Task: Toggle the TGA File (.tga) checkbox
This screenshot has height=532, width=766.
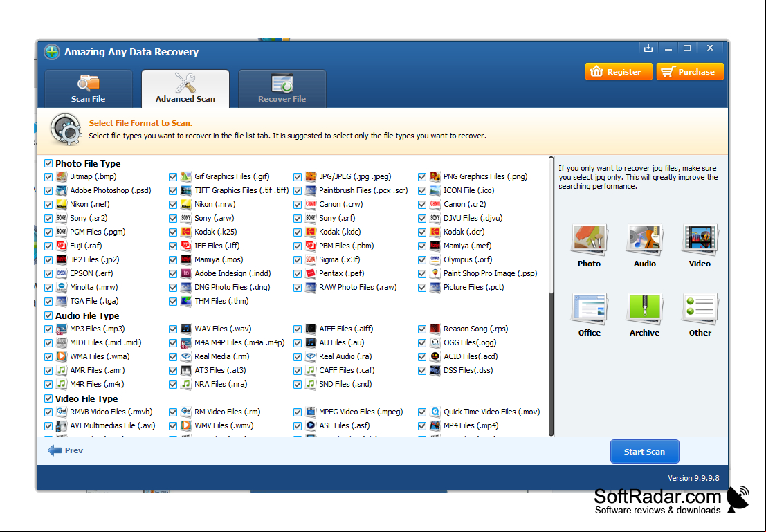Action: pyautogui.click(x=48, y=302)
